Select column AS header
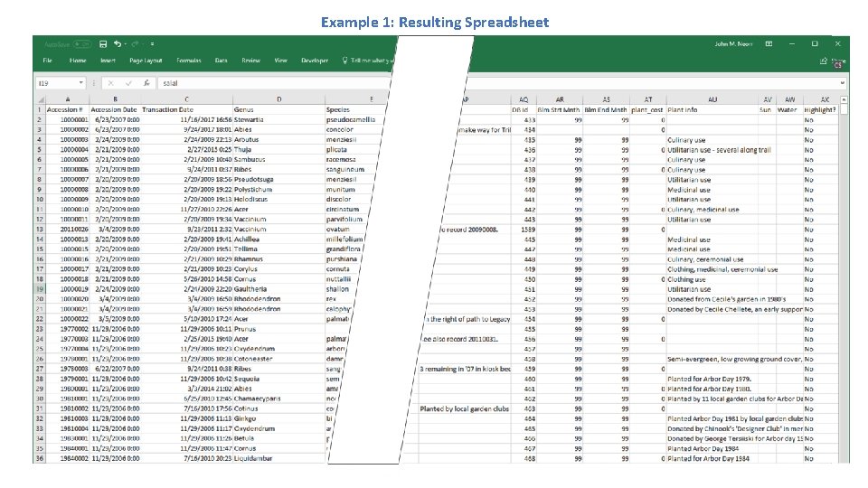The height and width of the screenshot is (488, 868). tap(606, 99)
